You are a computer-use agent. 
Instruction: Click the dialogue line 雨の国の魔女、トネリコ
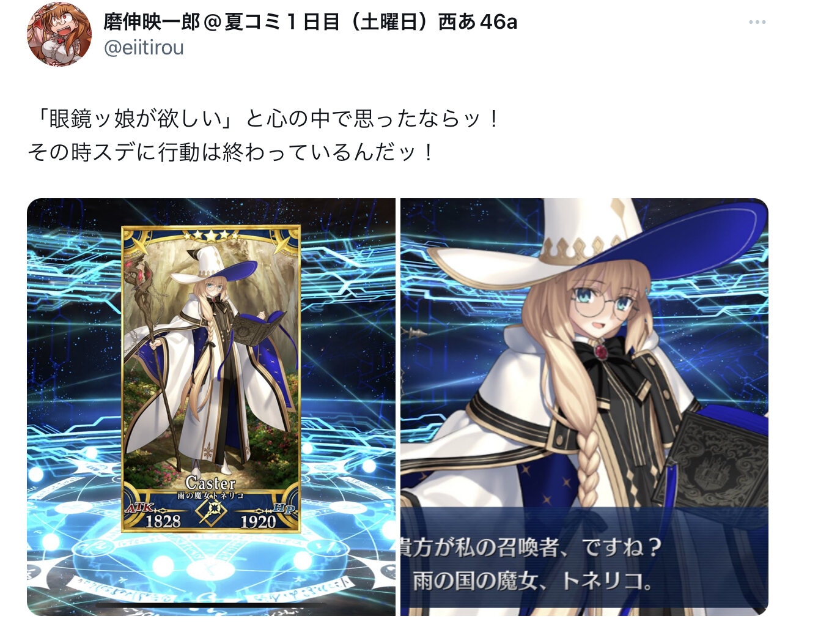(532, 581)
